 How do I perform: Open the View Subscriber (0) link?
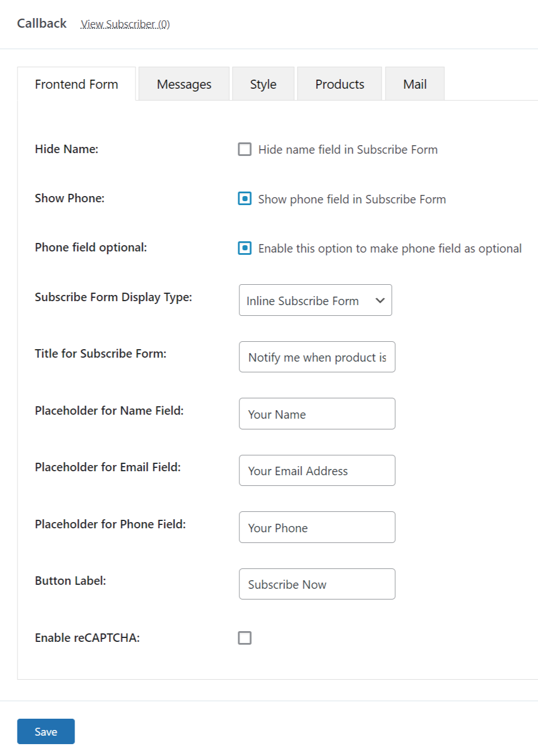click(x=125, y=24)
